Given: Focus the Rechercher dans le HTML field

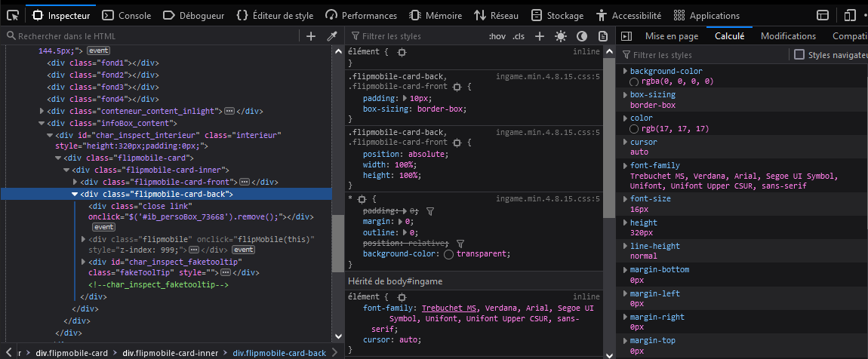Looking at the screenshot, I should [x=151, y=36].
